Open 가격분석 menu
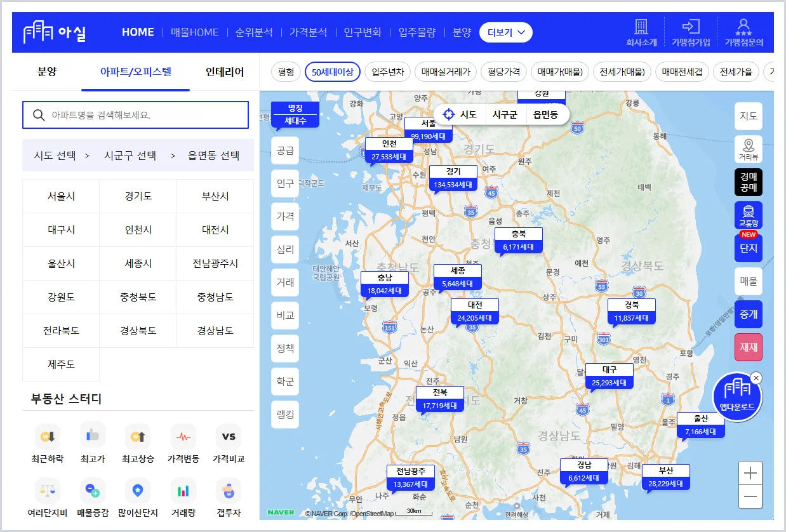This screenshot has height=532, width=786. (x=308, y=32)
